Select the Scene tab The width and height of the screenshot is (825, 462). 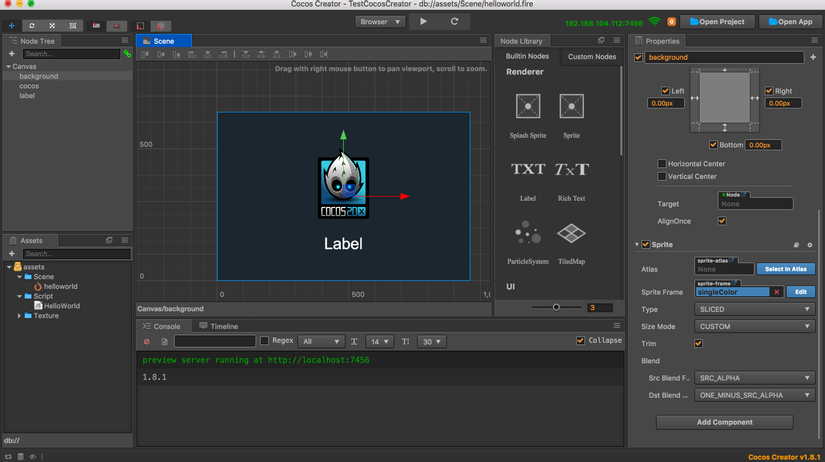164,41
